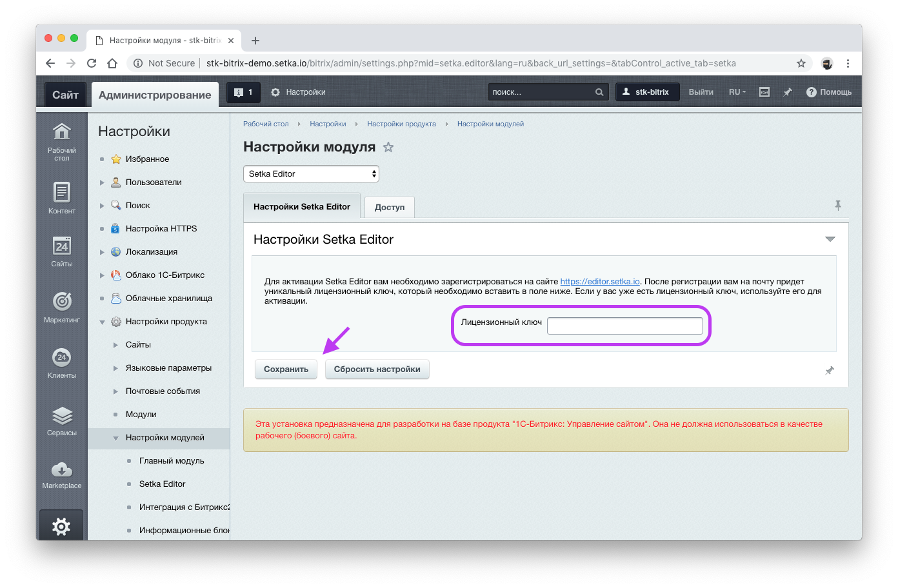Open Помощь via the question mark icon

coord(812,92)
